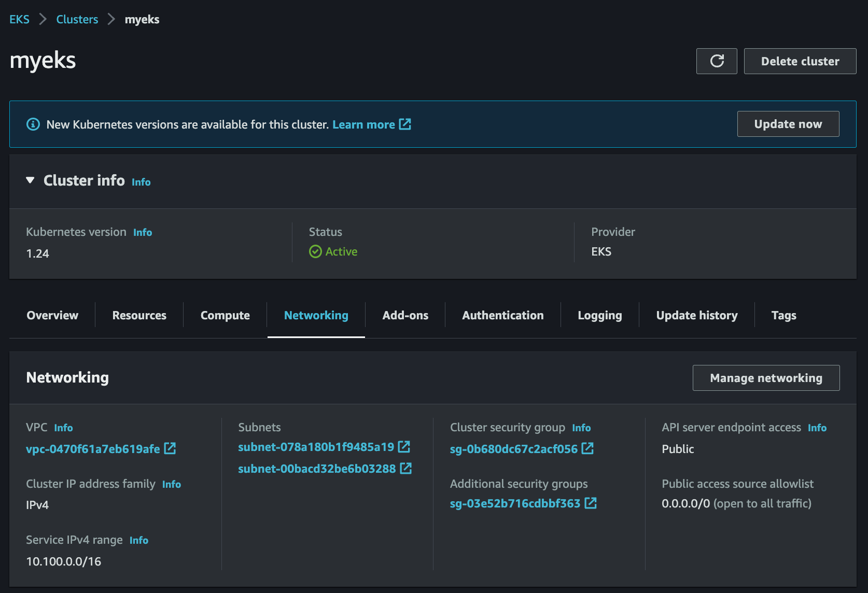Viewport: 868px width, 593px height.
Task: Click external icon beside sg-03e52b716cdbbf363
Action: coord(591,503)
